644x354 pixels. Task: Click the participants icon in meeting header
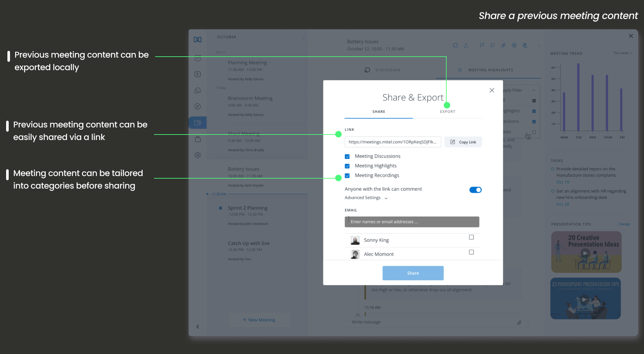[525, 45]
